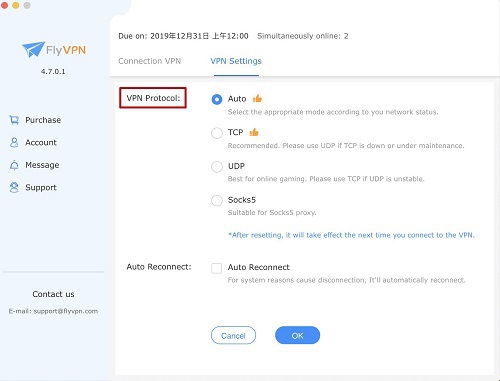Click the FlyVPN paper plane logo

tap(33, 49)
